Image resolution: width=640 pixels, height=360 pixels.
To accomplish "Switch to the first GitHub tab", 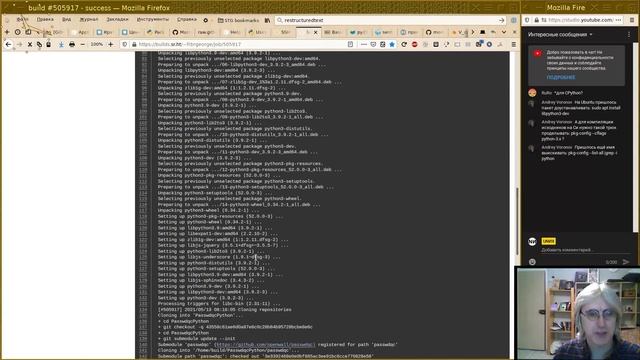I will pos(181,32).
